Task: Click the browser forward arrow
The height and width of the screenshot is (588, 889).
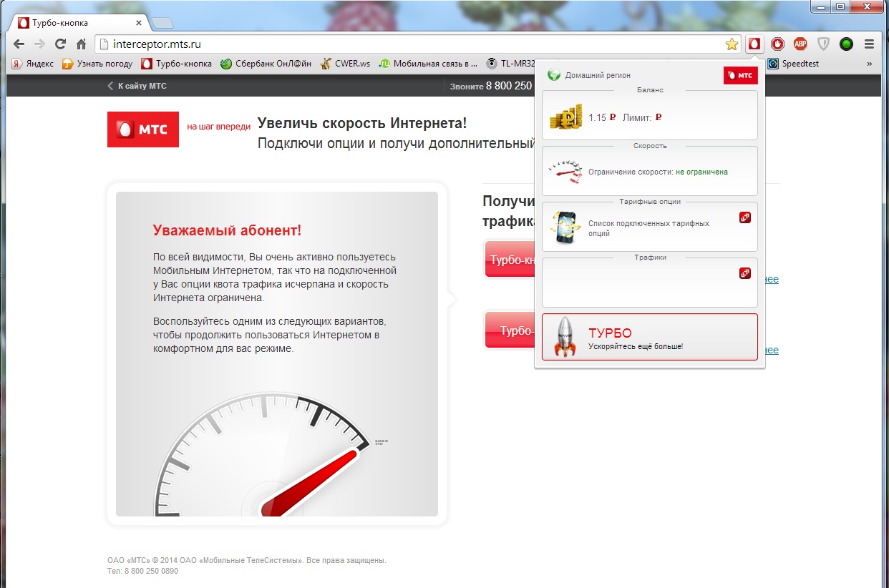Action: 39,44
